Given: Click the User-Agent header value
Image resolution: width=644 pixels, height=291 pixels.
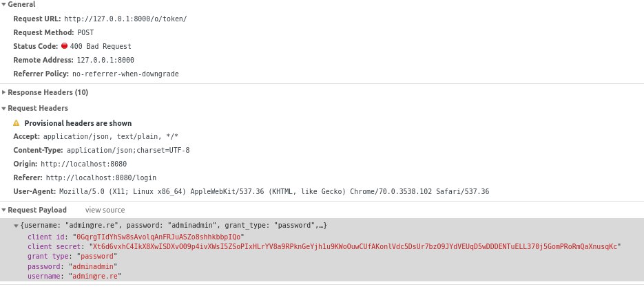Looking at the screenshot, I should pos(274,191).
